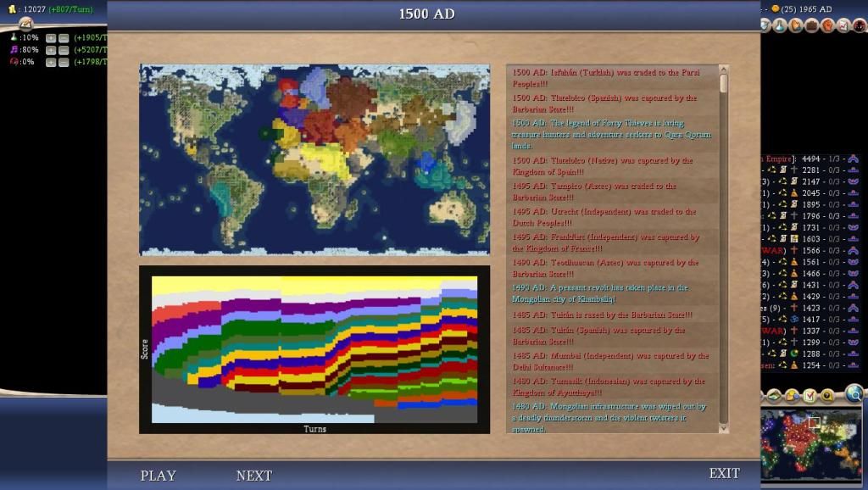Screen dimensions: 868x490
Task: Decrease espionage rate with minus button
Action: [64, 62]
